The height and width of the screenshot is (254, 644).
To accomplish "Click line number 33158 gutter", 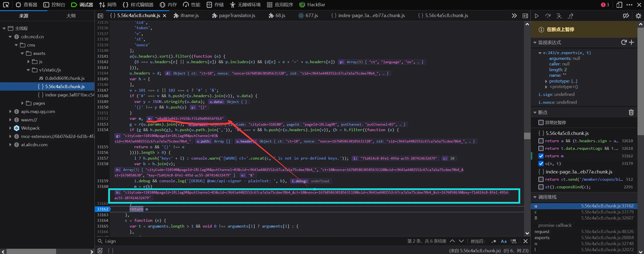I will coord(103,164).
